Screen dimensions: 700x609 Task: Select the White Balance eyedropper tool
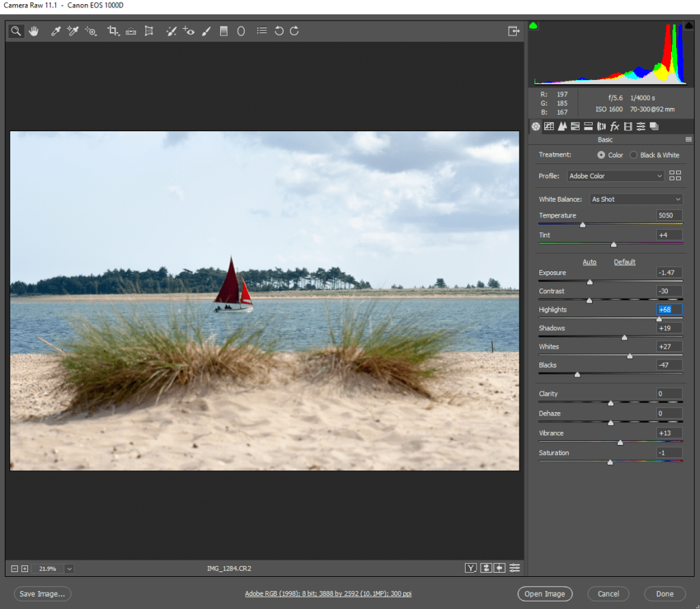click(57, 31)
